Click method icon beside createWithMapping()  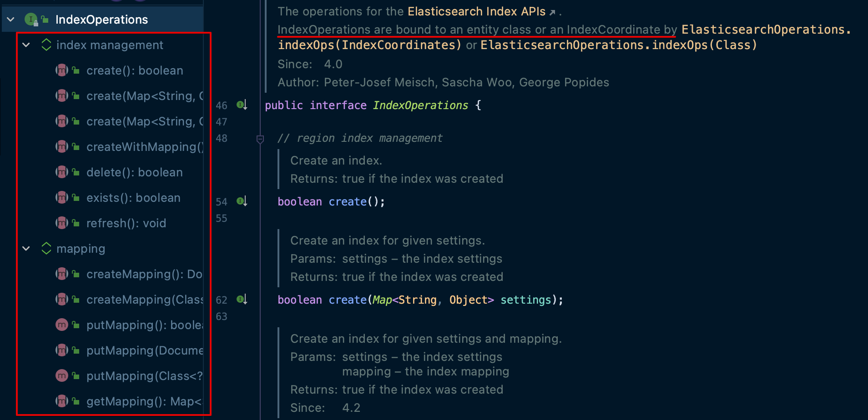point(62,147)
